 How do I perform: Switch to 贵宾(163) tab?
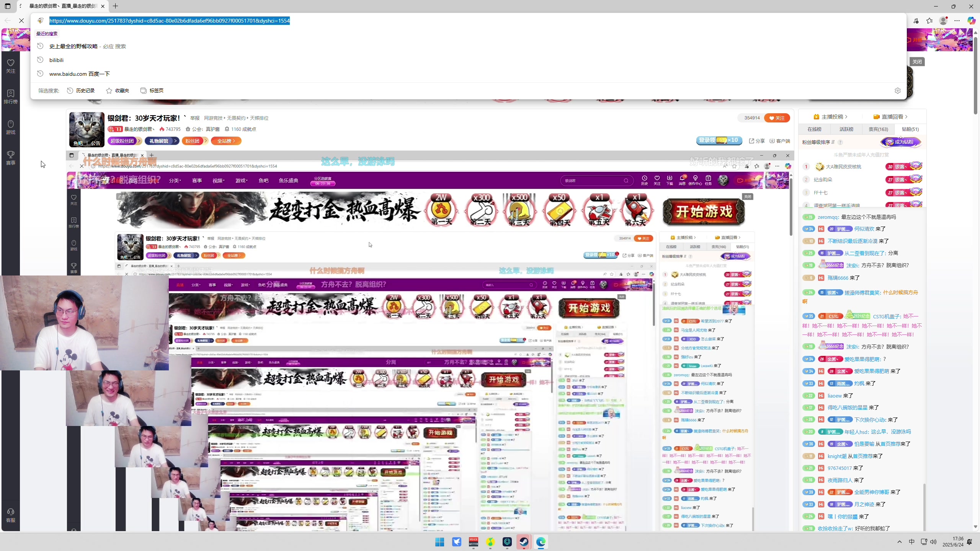coord(878,129)
